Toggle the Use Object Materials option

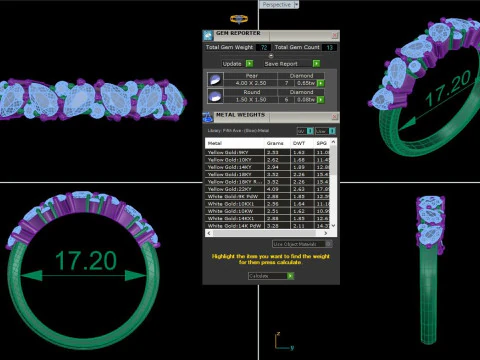[328, 244]
